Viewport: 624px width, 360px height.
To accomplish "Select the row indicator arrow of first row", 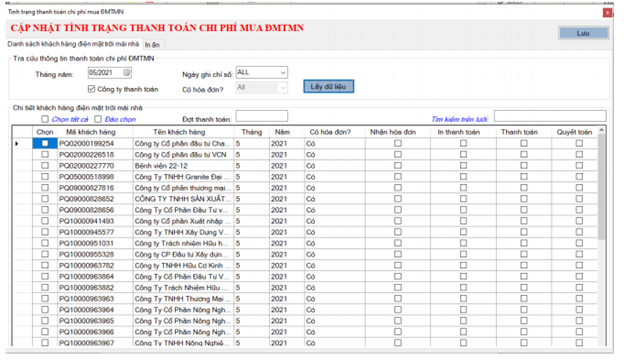I will (17, 143).
